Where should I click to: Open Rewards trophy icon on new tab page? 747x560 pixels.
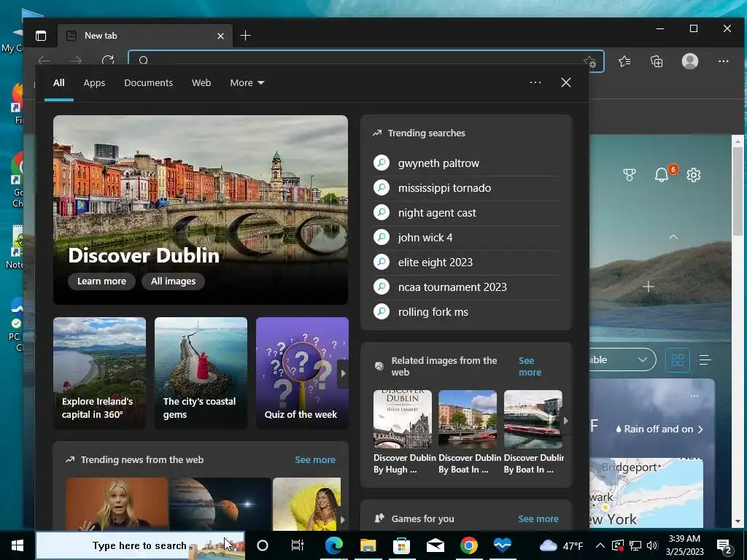coord(630,175)
